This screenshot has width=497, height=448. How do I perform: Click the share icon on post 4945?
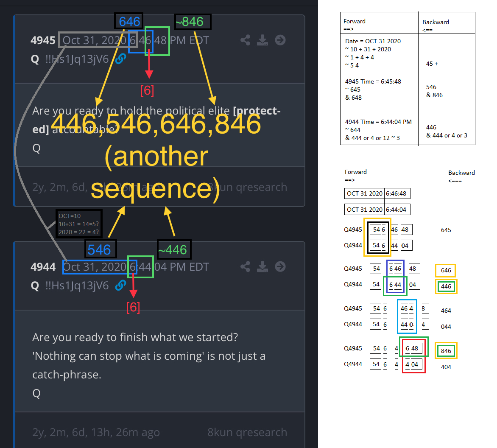pos(246,40)
